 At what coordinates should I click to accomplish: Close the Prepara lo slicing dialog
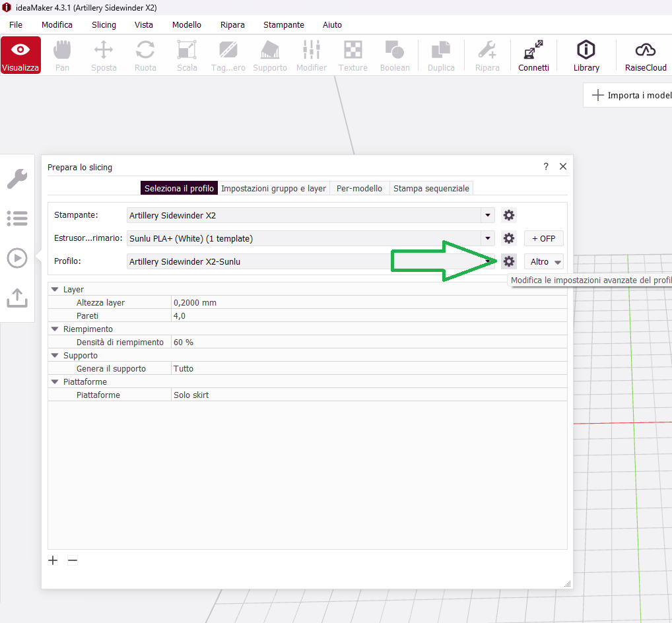(563, 166)
